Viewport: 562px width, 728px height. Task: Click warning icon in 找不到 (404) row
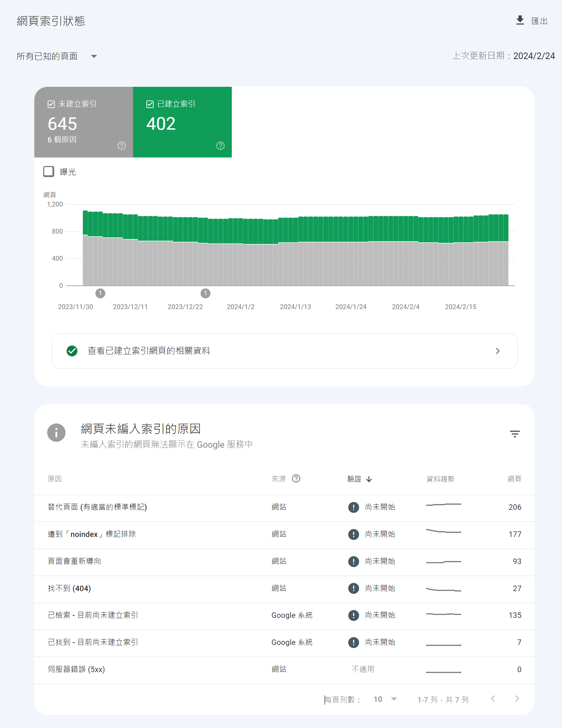click(x=354, y=588)
